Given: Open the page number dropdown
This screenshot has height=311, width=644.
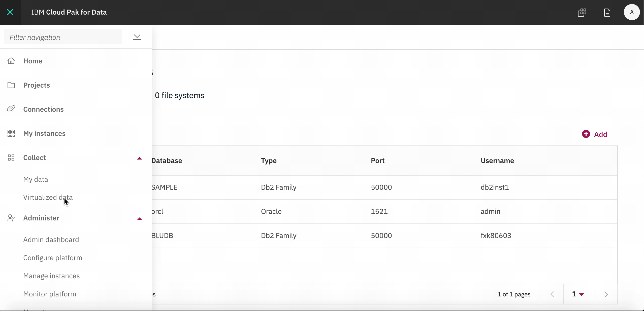Looking at the screenshot, I should (579, 294).
